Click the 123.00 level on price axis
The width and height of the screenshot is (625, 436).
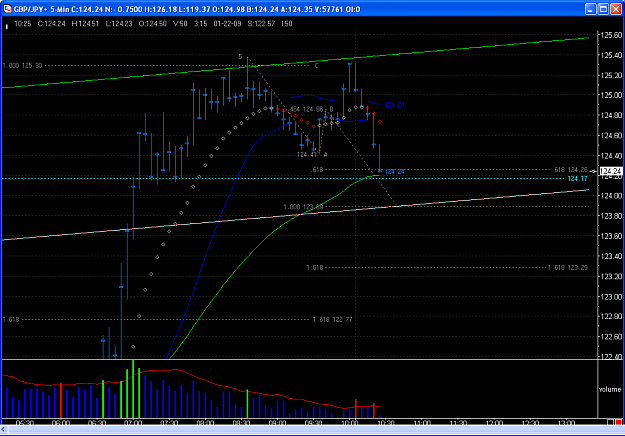[x=611, y=297]
